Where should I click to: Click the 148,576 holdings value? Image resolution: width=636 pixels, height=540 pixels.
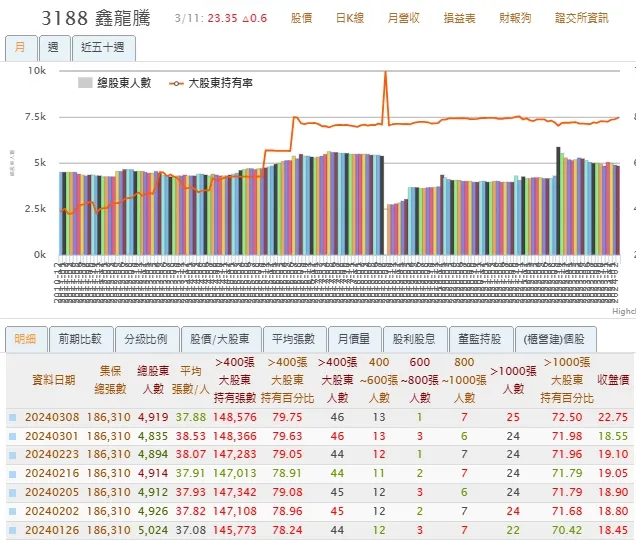click(235, 417)
